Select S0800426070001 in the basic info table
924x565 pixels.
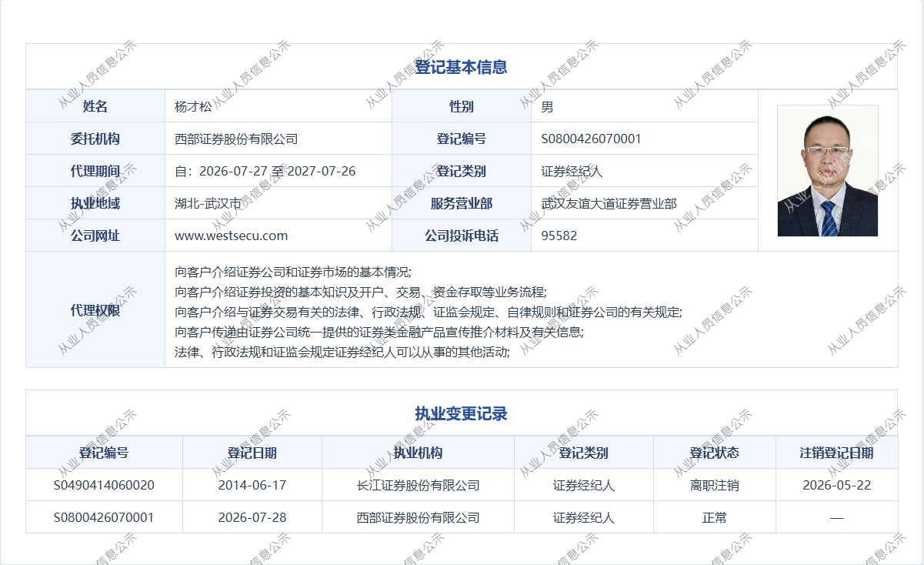(x=591, y=139)
